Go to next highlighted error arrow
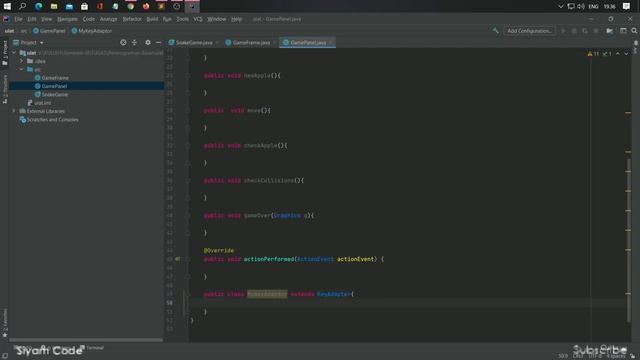The image size is (640, 360). pyautogui.click(x=626, y=54)
